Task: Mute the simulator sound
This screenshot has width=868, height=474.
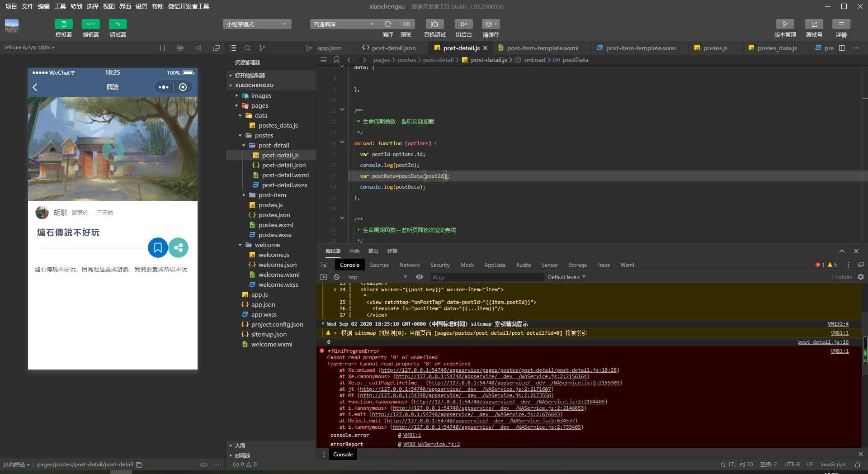Action: tap(198, 48)
